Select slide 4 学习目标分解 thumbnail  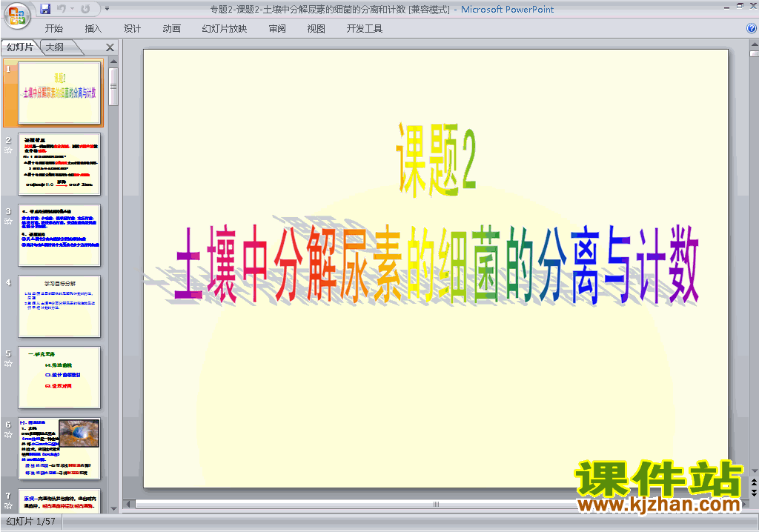coord(59,307)
